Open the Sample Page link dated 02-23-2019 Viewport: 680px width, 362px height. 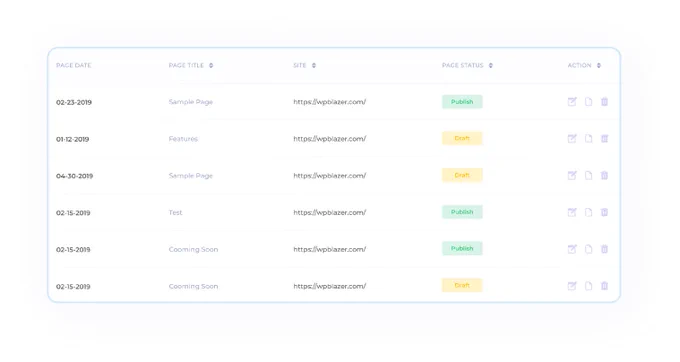[190, 102]
